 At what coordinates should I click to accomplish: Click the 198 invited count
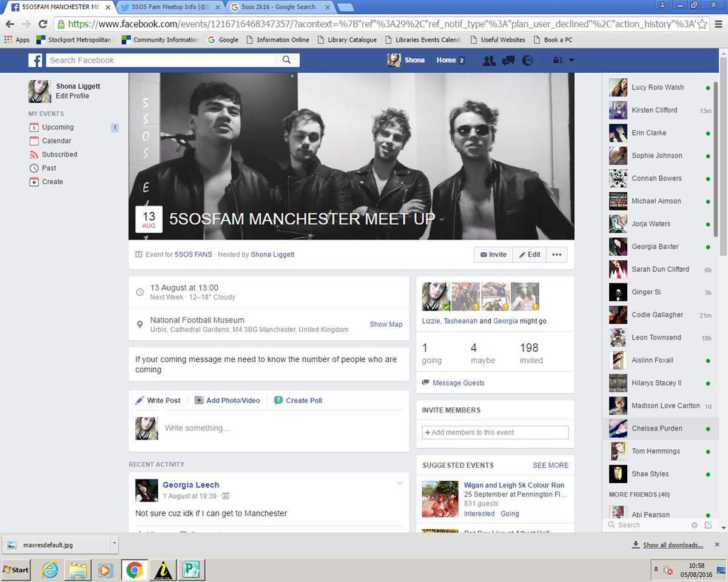(x=531, y=353)
